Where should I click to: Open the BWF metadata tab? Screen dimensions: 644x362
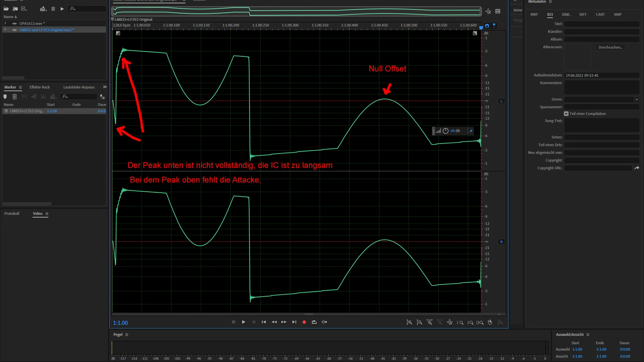pos(534,14)
